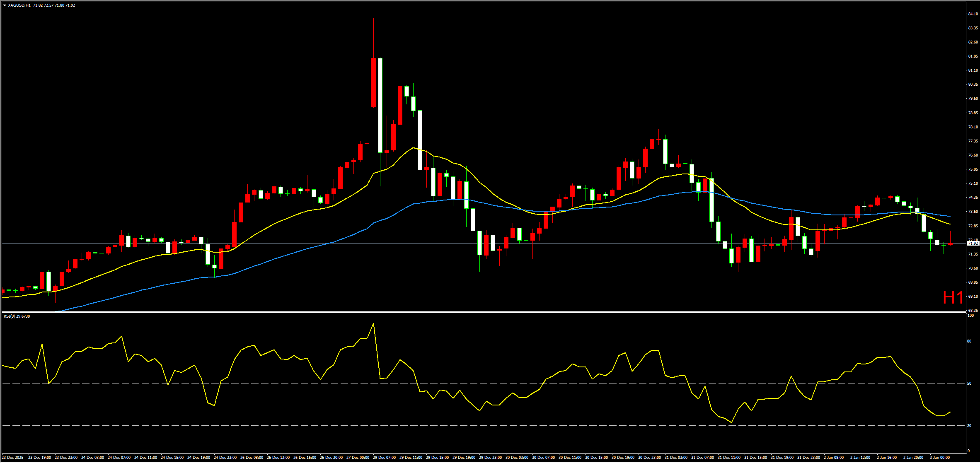Click the 78.10 price scale label
The width and height of the screenshot is (980, 463).
click(x=973, y=127)
